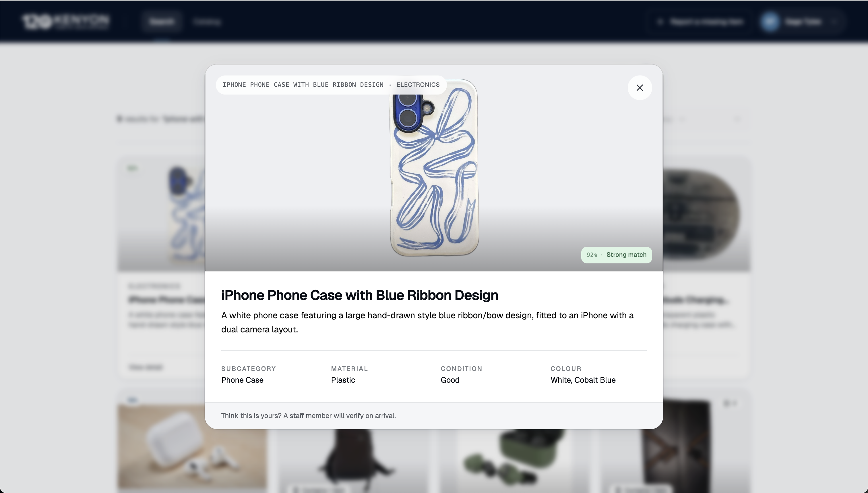Select the Good condition value
The width and height of the screenshot is (868, 493).
click(x=450, y=380)
